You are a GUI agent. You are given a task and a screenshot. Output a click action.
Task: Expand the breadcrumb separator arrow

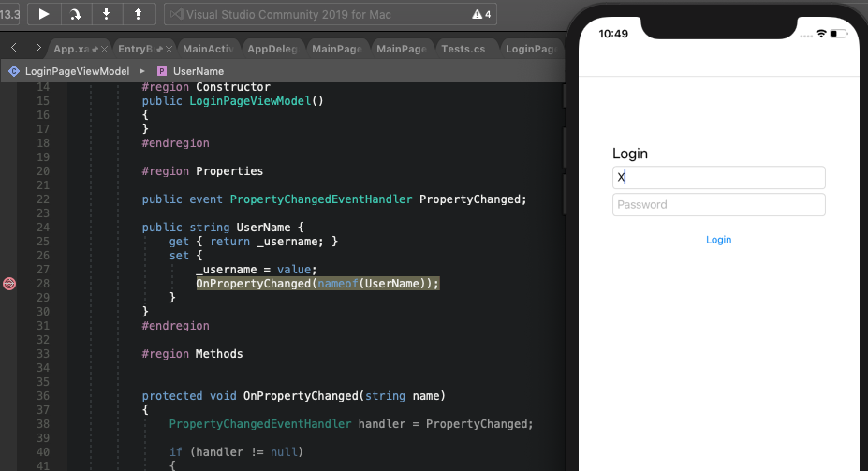[x=141, y=71]
